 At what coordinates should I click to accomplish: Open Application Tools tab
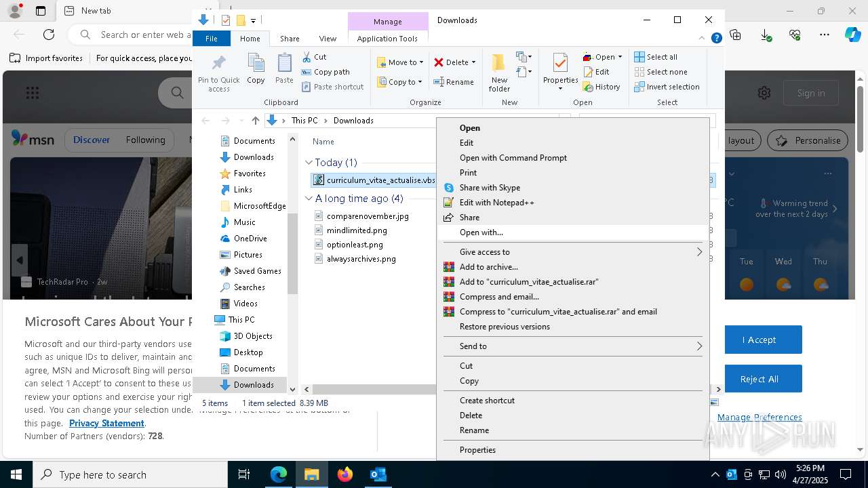click(387, 39)
